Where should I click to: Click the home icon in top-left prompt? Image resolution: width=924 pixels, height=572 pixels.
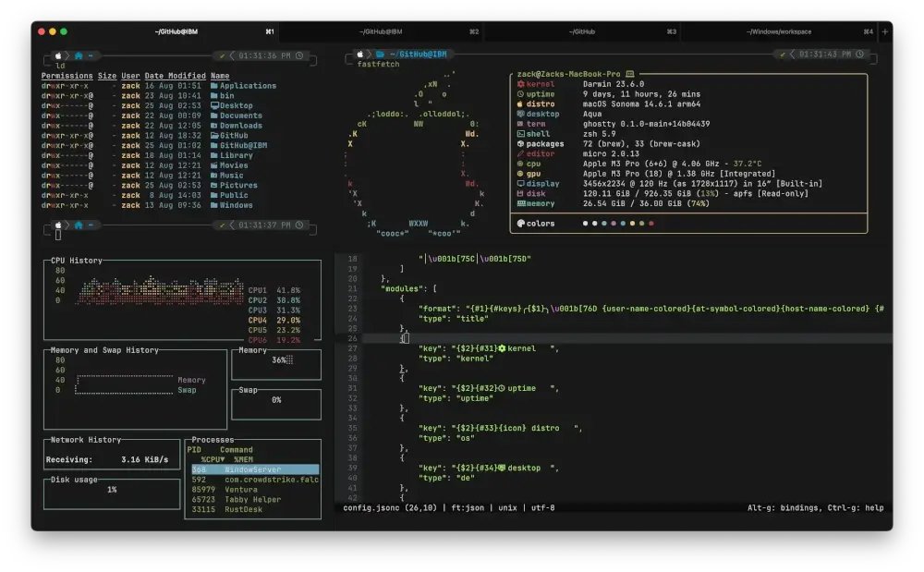[x=78, y=55]
